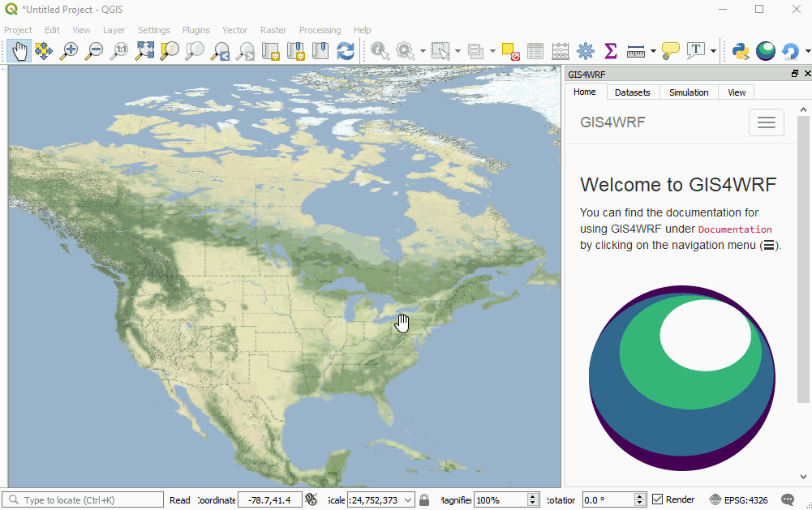This screenshot has width=812, height=510.
Task: Click the EPSG:4326 CRS button
Action: (x=738, y=499)
